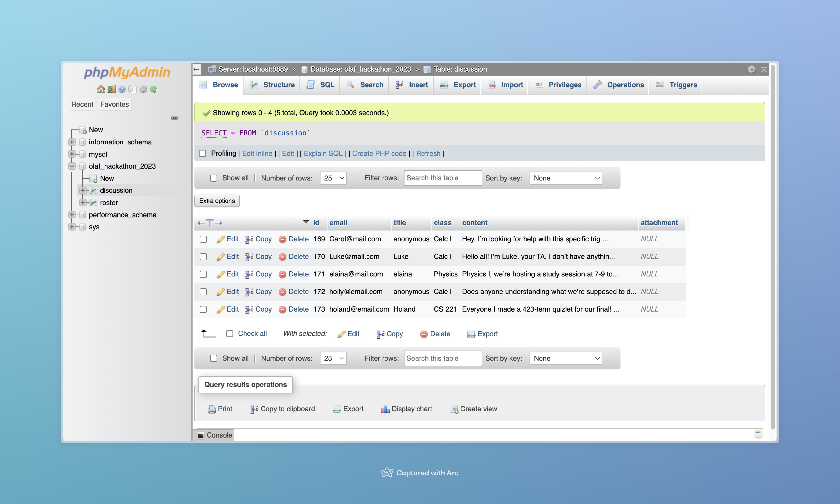This screenshot has width=840, height=504.
Task: Open the top Number of rows dropdown
Action: [333, 178]
